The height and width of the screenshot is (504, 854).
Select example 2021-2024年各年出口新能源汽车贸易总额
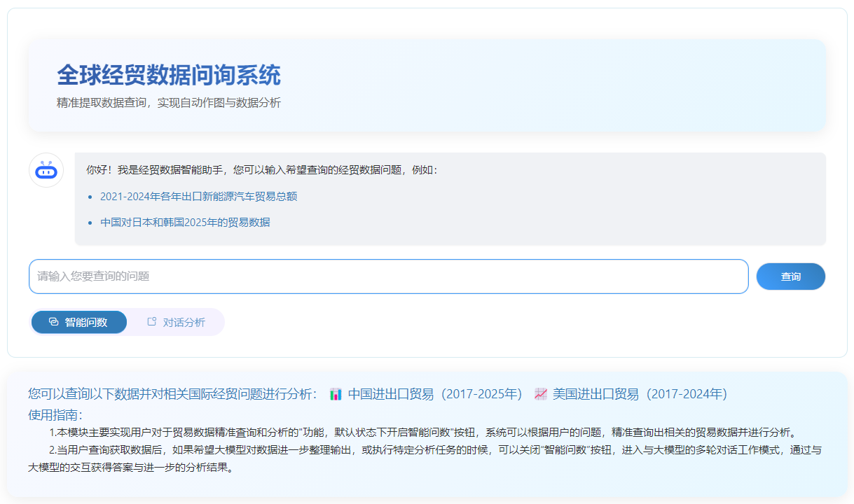pos(198,197)
